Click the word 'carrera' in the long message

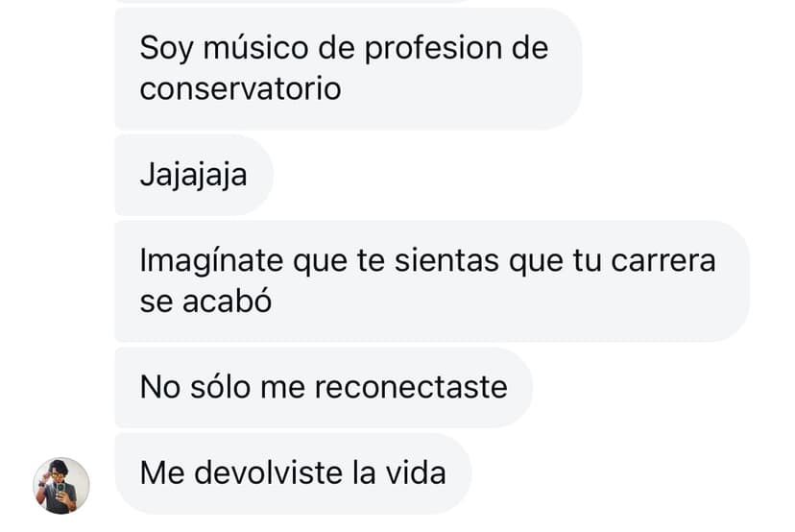point(663,262)
